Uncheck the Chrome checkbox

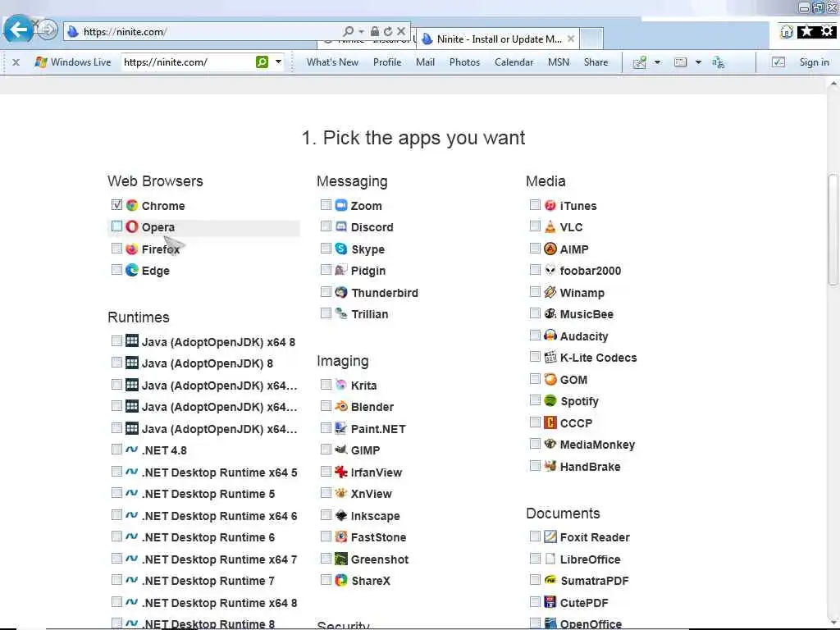(x=116, y=204)
